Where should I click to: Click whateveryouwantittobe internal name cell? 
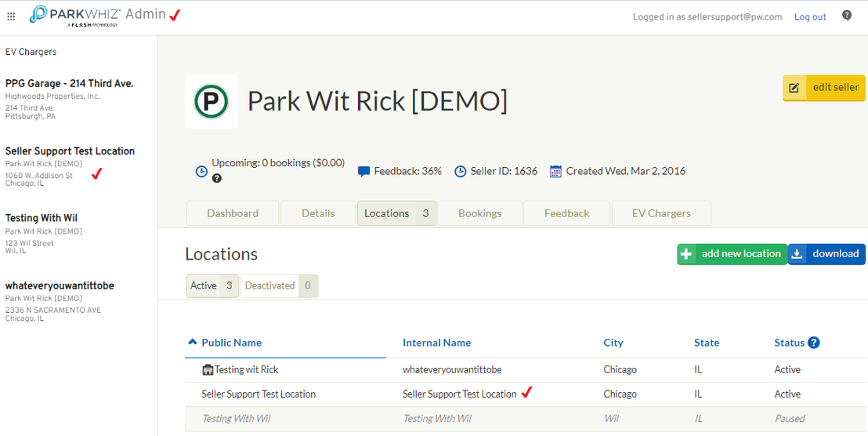[x=452, y=369]
